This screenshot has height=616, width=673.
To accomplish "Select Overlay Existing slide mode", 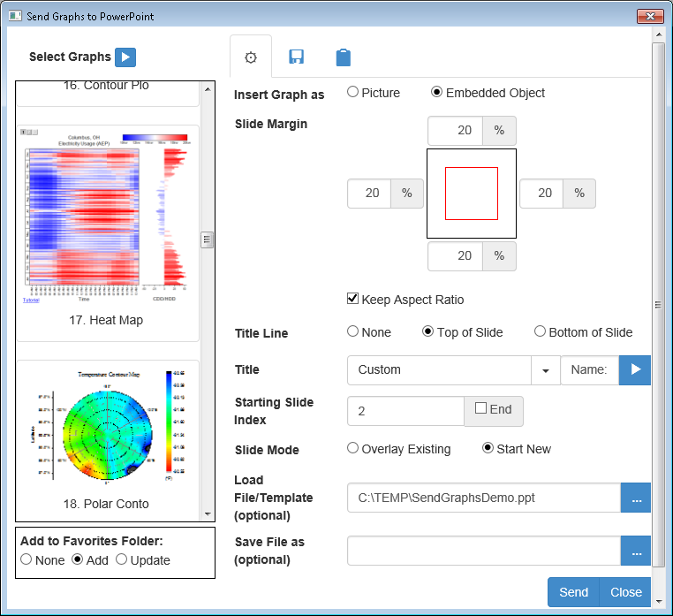I will (353, 448).
